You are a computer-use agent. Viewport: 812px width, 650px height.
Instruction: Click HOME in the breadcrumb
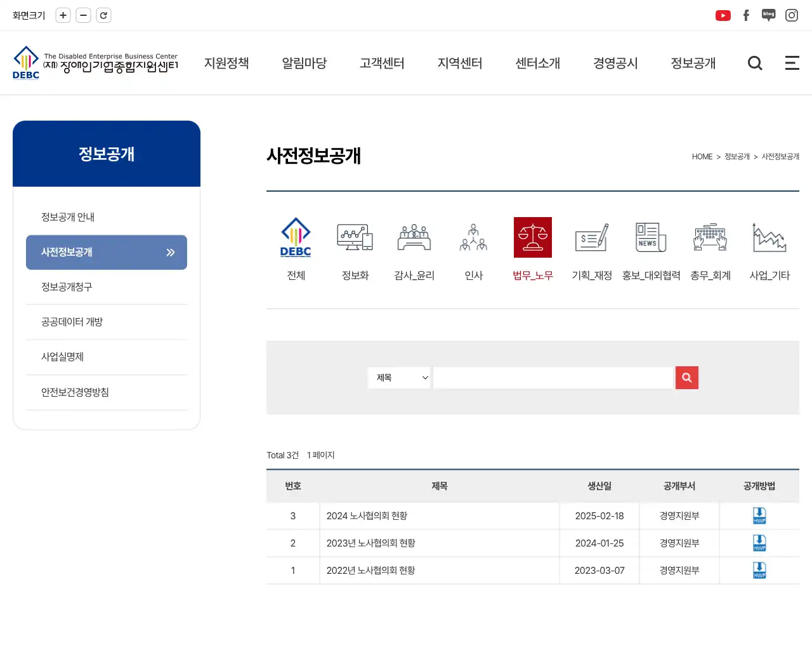702,157
